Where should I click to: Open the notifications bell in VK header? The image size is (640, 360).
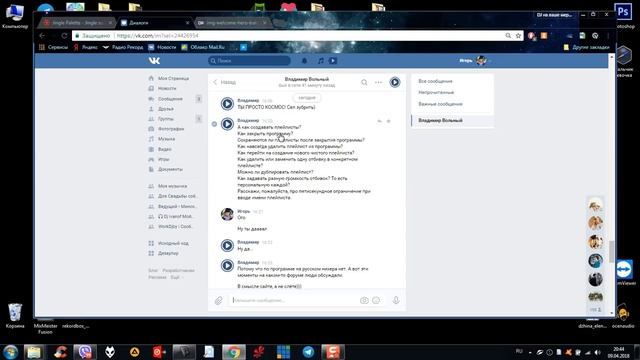point(304,61)
